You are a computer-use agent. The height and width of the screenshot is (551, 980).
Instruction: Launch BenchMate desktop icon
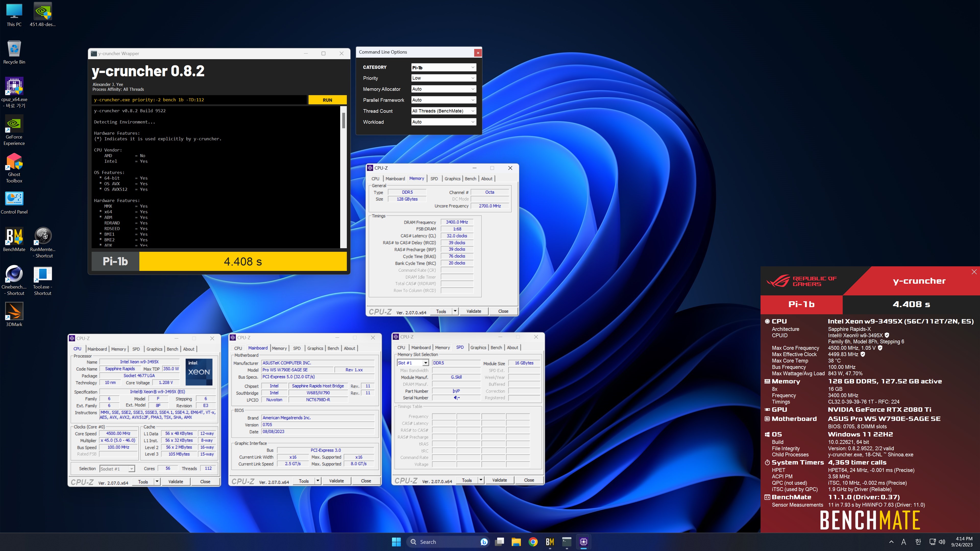click(14, 240)
